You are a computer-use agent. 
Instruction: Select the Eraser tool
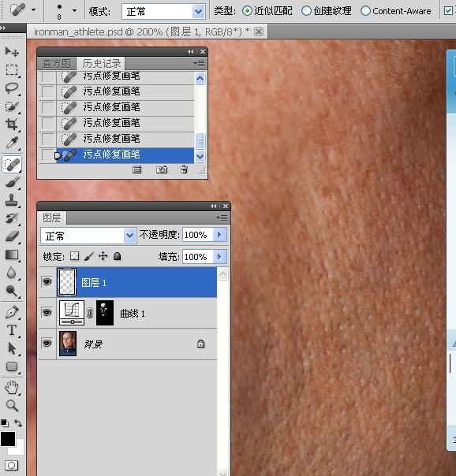tap(12, 236)
